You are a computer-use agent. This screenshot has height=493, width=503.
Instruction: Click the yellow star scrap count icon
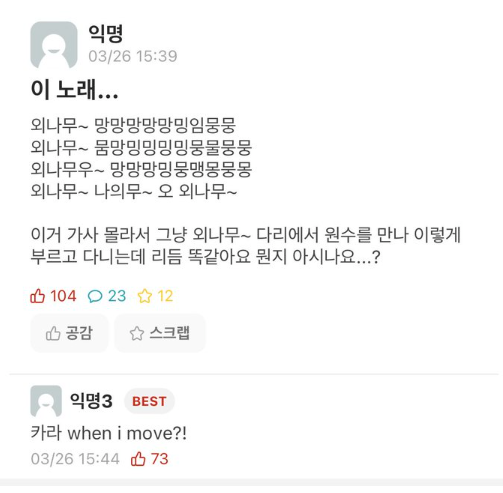145,296
